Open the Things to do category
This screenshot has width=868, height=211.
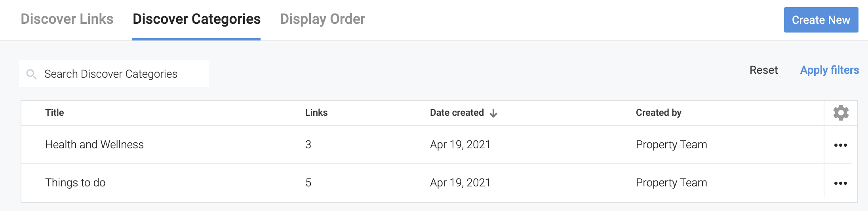75,183
